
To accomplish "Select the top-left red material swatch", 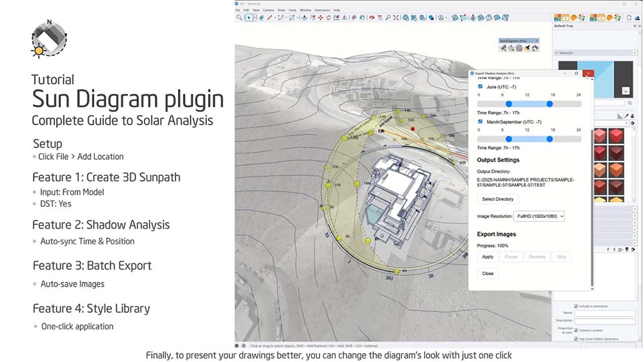I will [x=599, y=136].
